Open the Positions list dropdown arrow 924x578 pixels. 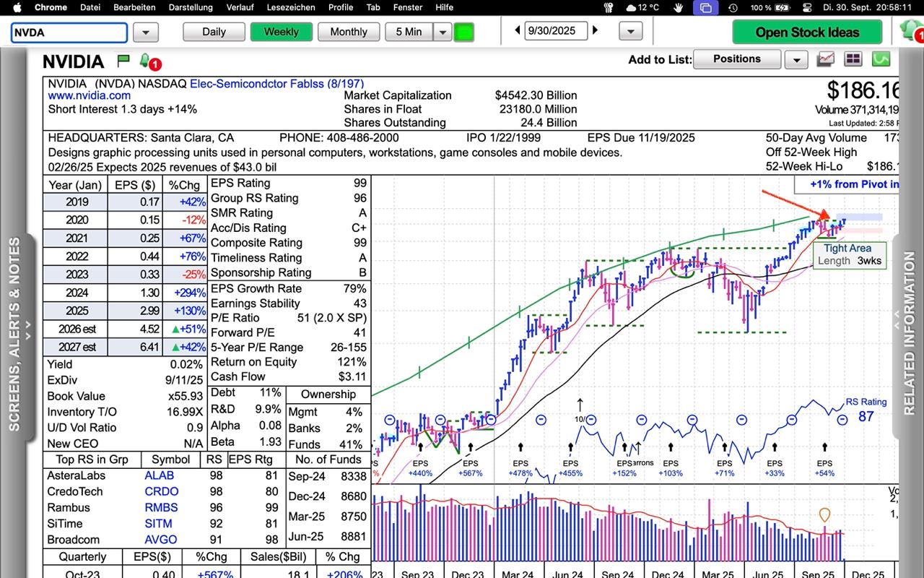(796, 59)
